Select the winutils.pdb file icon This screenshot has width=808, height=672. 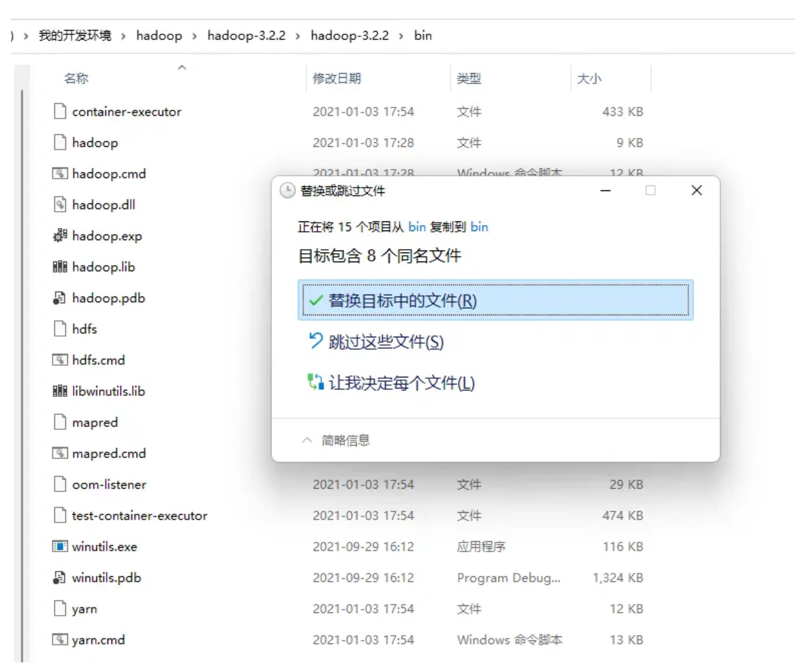click(59, 577)
